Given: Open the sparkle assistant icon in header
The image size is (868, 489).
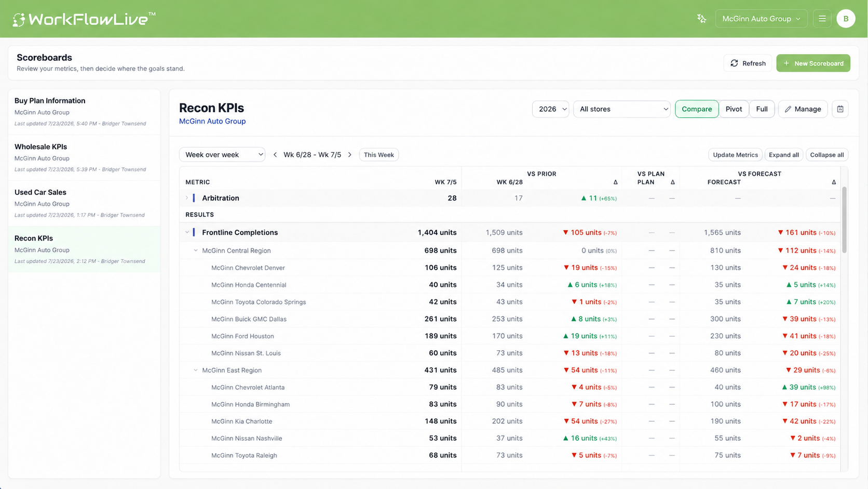Looking at the screenshot, I should tap(701, 19).
